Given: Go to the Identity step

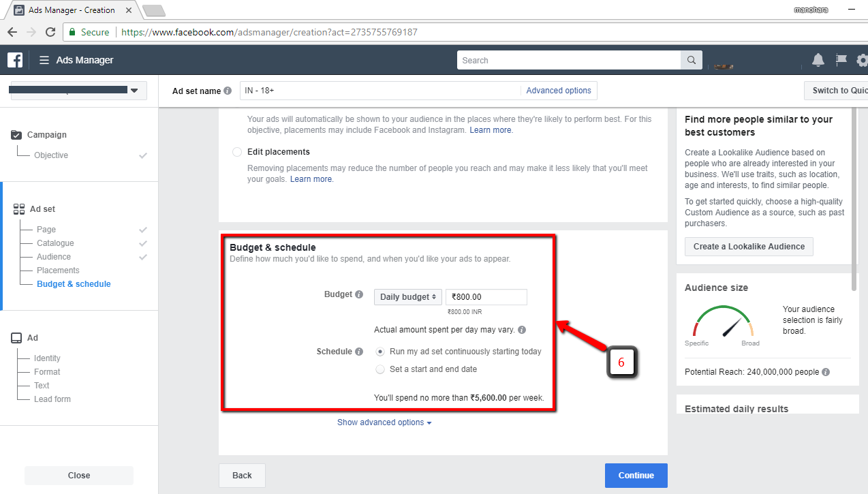Looking at the screenshot, I should tap(47, 358).
